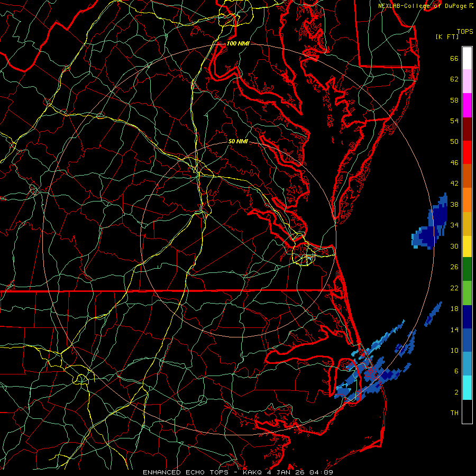Viewport: 476px width, 476px height.
Task: Click the gold 34 kft legend swatch
Action: coord(467,224)
